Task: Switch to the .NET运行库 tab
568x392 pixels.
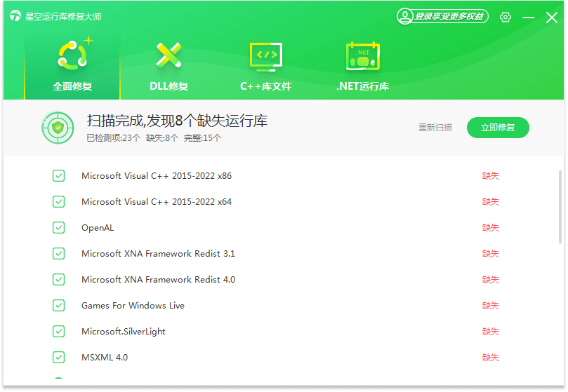Action: tap(362, 86)
